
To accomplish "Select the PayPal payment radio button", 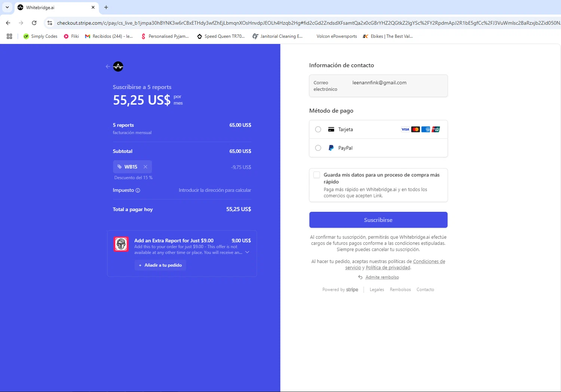I will [318, 148].
